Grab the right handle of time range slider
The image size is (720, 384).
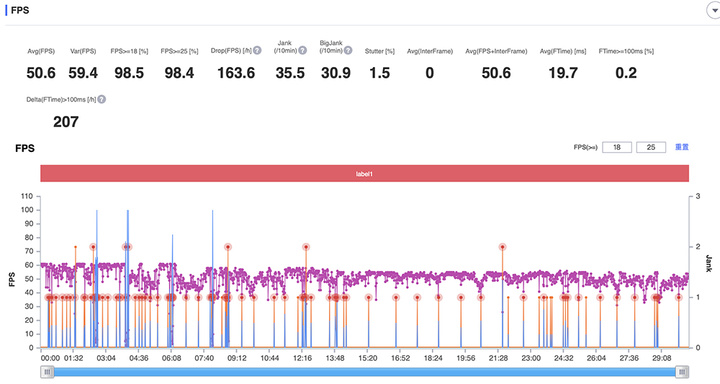[x=682, y=372]
